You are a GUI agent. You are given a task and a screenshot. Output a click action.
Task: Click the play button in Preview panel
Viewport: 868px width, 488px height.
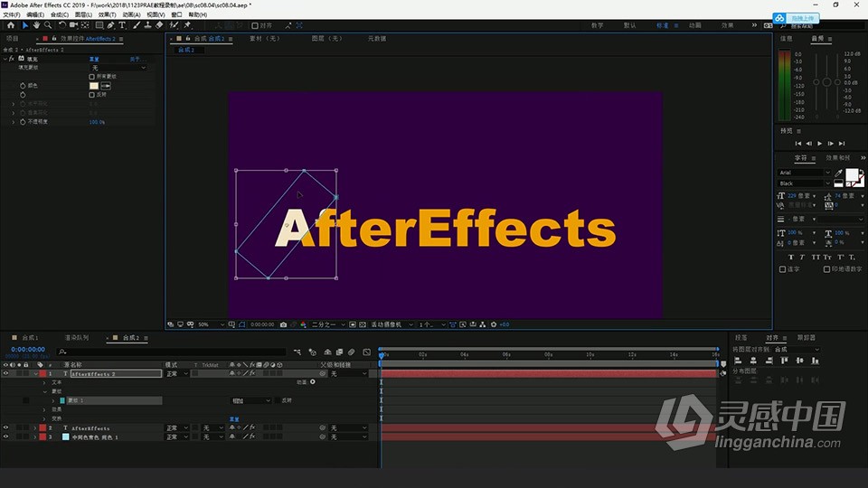click(820, 144)
